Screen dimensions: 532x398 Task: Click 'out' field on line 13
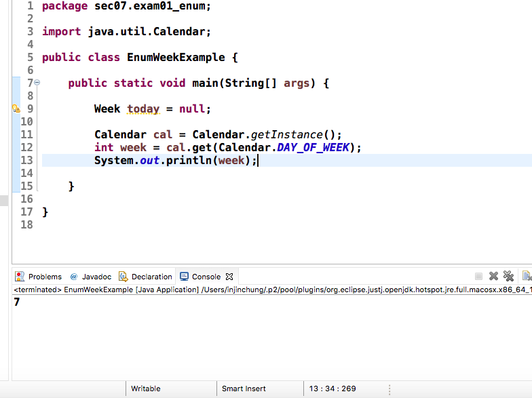click(149, 160)
